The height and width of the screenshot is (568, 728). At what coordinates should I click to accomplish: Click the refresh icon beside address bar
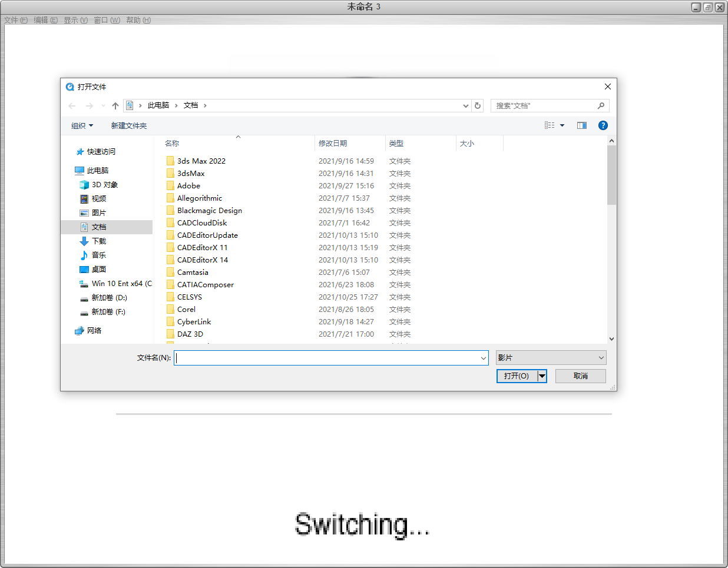pyautogui.click(x=478, y=106)
